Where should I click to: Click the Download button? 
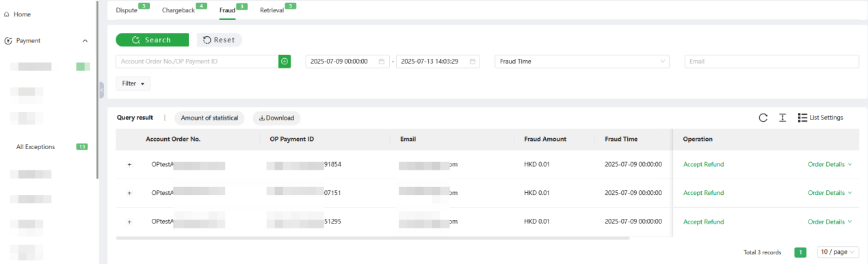click(276, 118)
